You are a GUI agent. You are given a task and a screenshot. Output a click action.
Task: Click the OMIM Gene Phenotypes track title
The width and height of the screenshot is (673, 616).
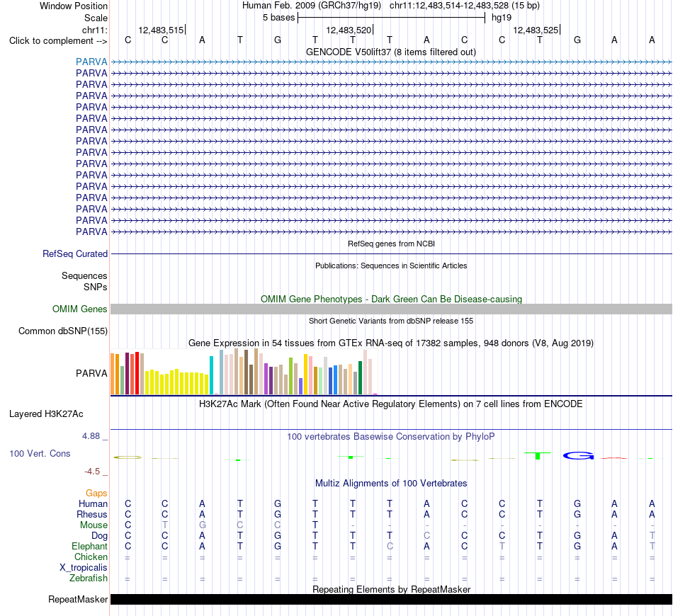point(391,299)
